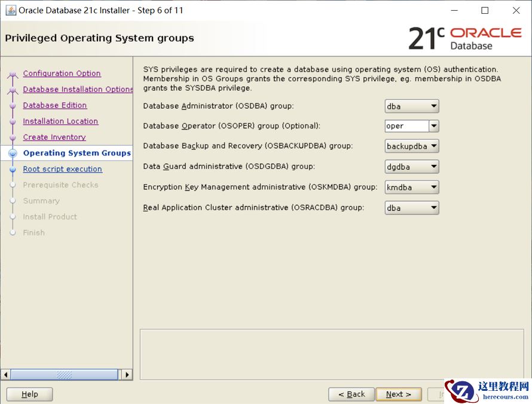Maximize the installer window
532x404 pixels.
tap(485, 11)
